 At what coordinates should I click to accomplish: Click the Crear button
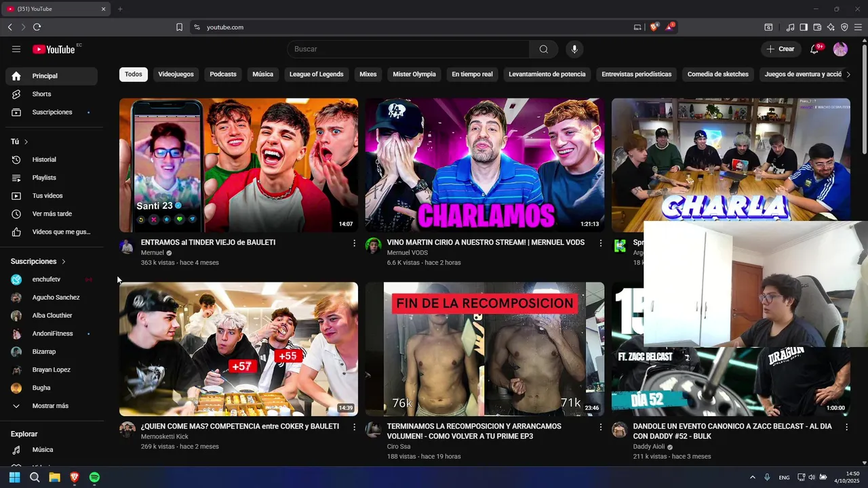pos(780,49)
